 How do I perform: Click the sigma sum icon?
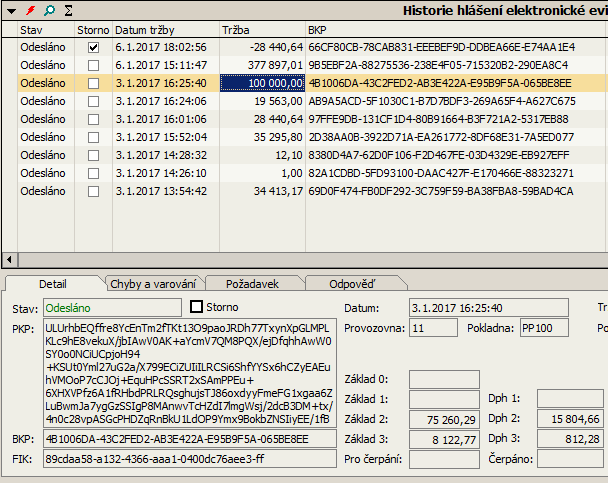point(68,10)
